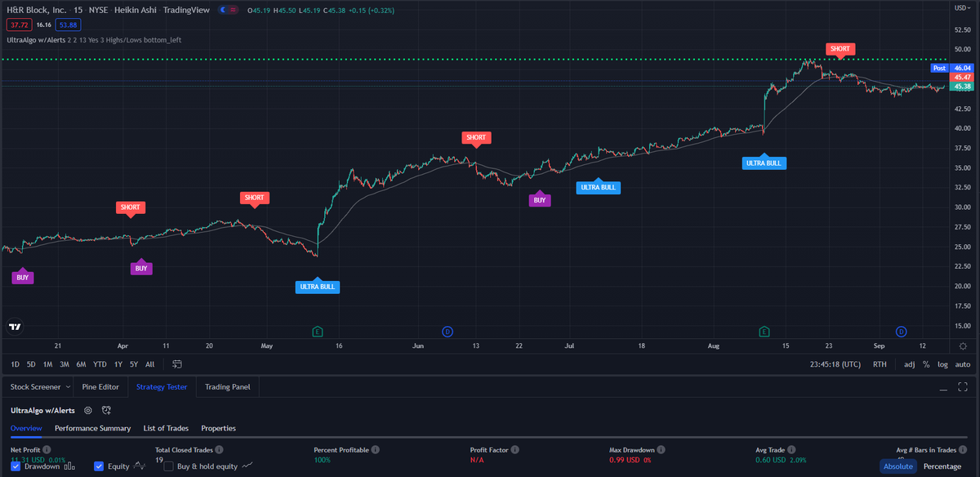Open timezone menu at 23:45:18 (UTC)
Image resolution: width=980 pixels, height=477 pixels.
pos(836,364)
